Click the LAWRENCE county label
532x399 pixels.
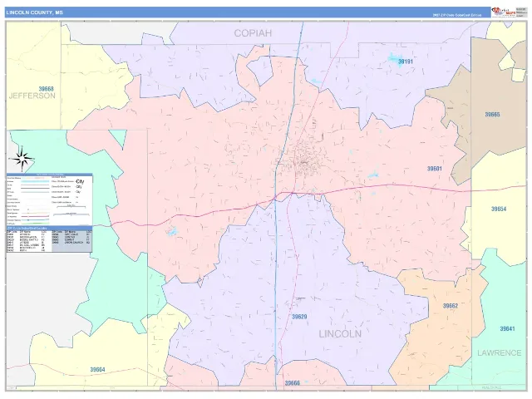coord(499,352)
